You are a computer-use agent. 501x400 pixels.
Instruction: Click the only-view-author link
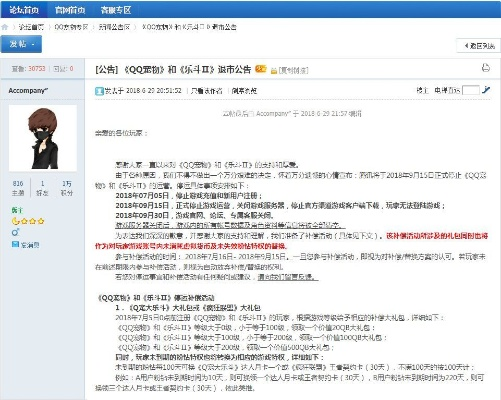click(206, 91)
